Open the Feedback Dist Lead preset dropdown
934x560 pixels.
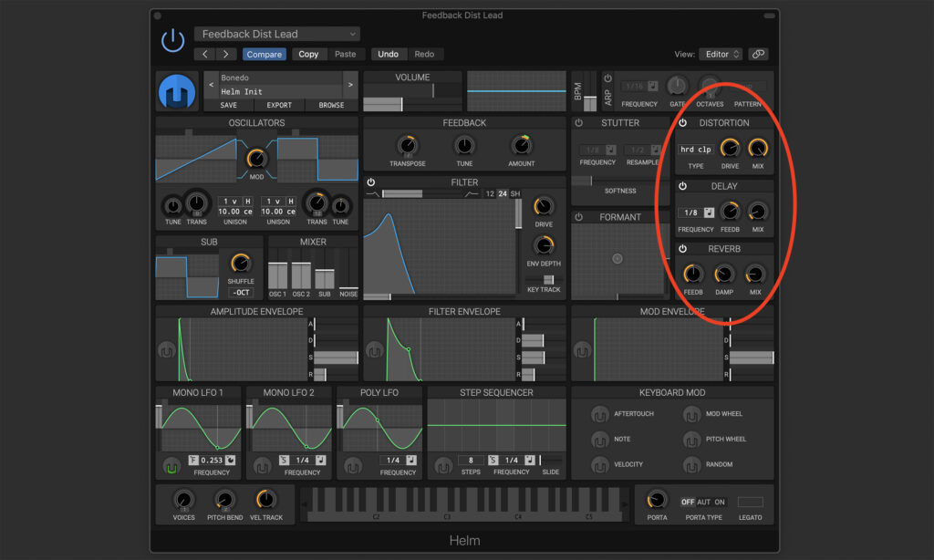pyautogui.click(x=277, y=34)
